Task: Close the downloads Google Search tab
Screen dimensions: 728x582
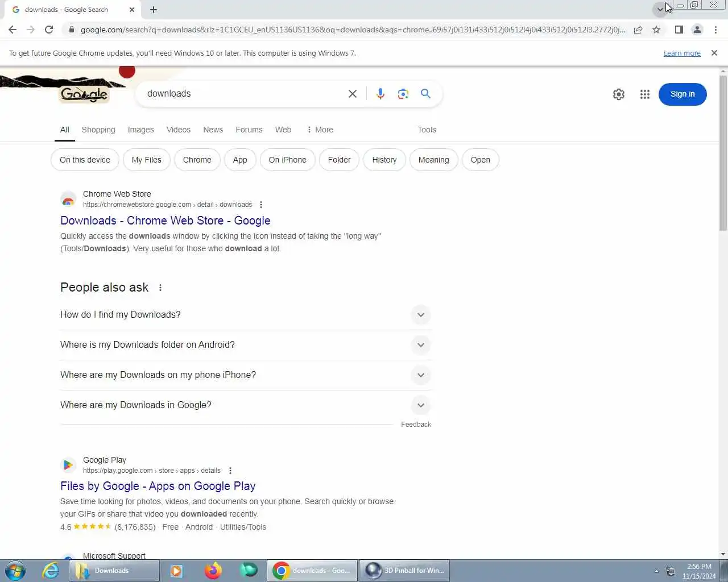Action: click(132, 10)
